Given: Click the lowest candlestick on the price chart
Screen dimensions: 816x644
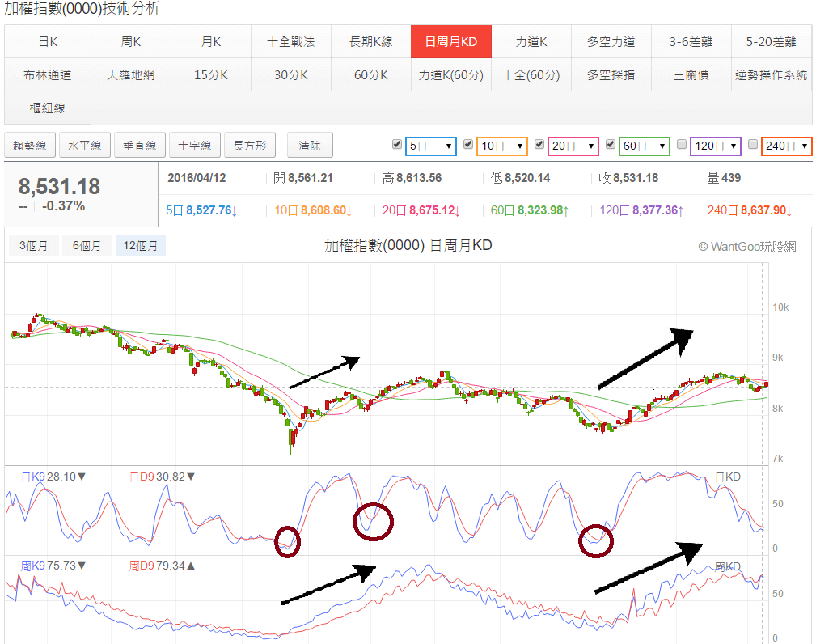Looking at the screenshot, I should (x=291, y=441).
